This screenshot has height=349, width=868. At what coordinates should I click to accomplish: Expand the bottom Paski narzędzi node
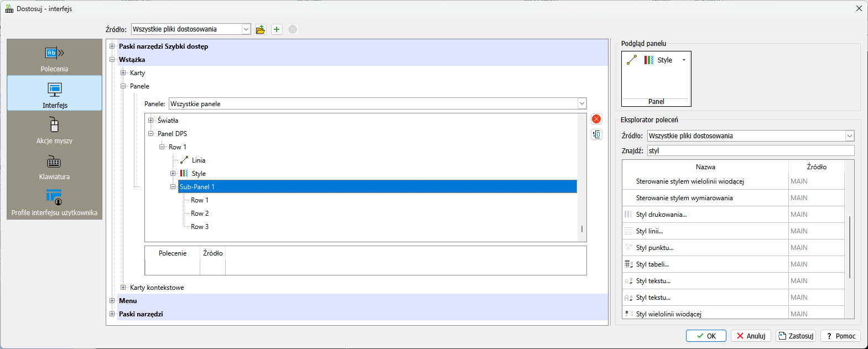[x=112, y=314]
